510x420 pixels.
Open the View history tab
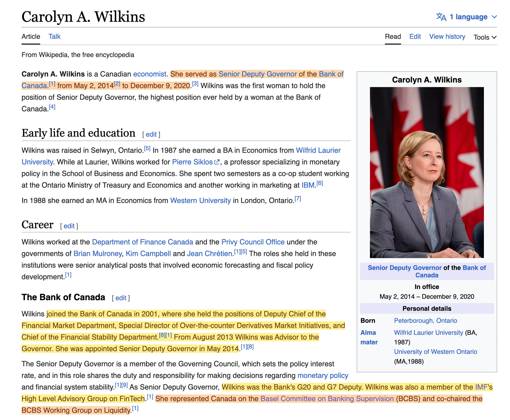(x=447, y=36)
